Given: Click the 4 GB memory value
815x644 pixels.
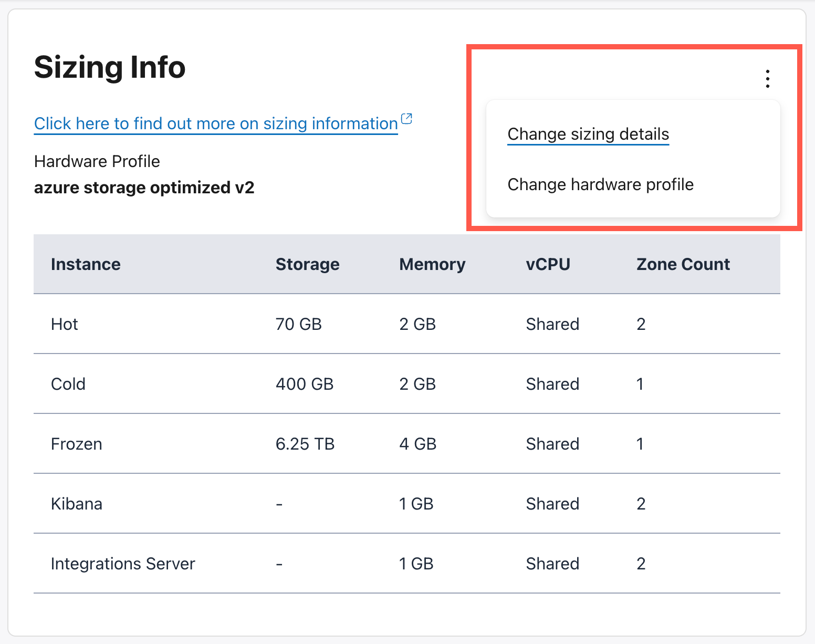Looking at the screenshot, I should point(418,444).
